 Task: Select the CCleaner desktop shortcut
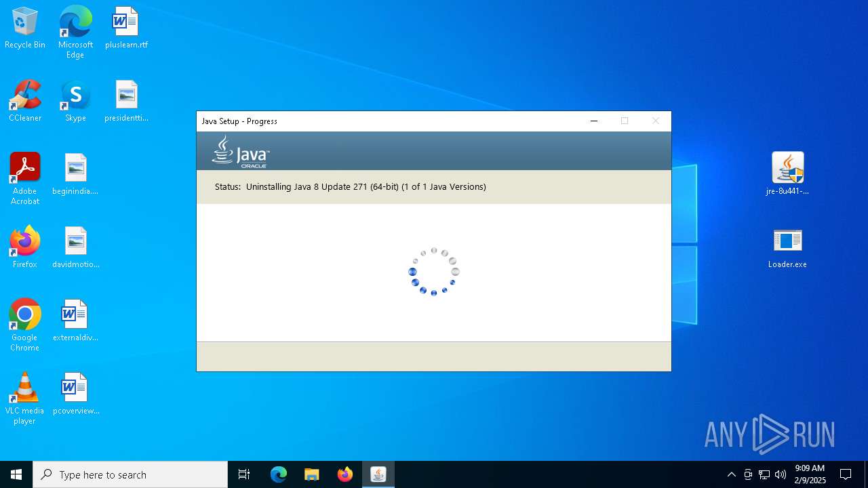[24, 101]
